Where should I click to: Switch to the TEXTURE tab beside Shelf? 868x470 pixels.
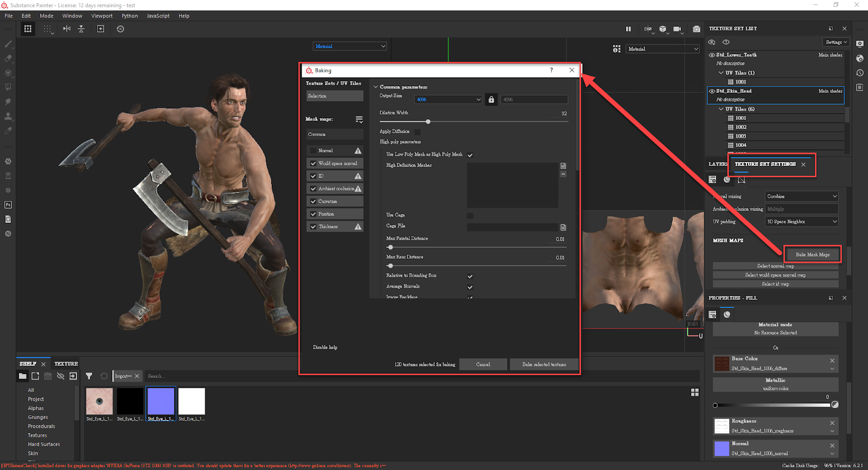(66, 364)
